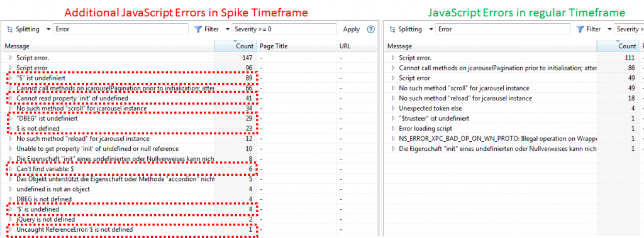Click the Apply button

pyautogui.click(x=351, y=30)
